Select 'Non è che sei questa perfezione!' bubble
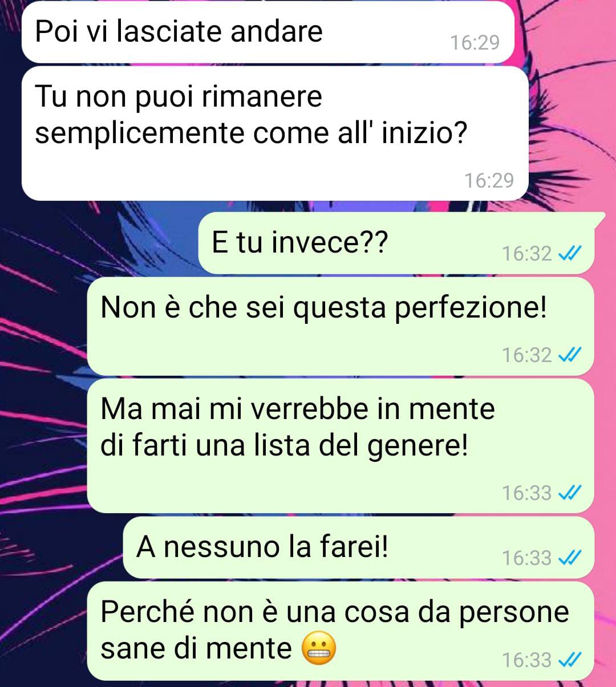 341,326
